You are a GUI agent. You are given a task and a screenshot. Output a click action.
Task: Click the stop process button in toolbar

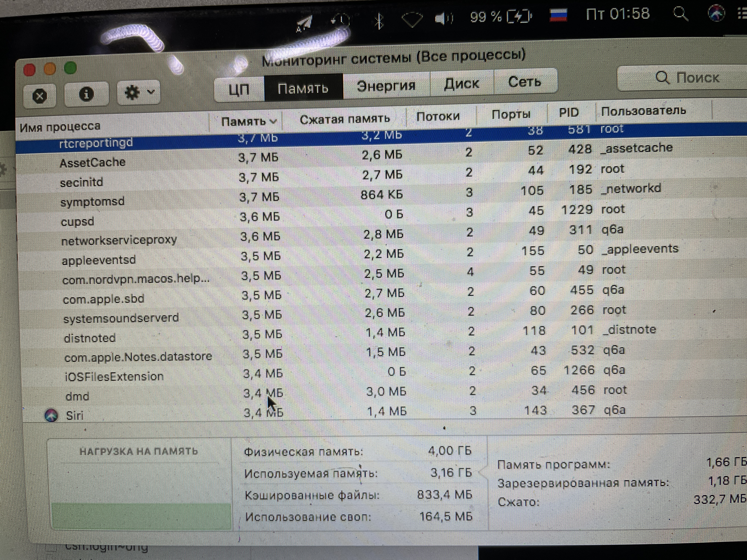(x=40, y=96)
